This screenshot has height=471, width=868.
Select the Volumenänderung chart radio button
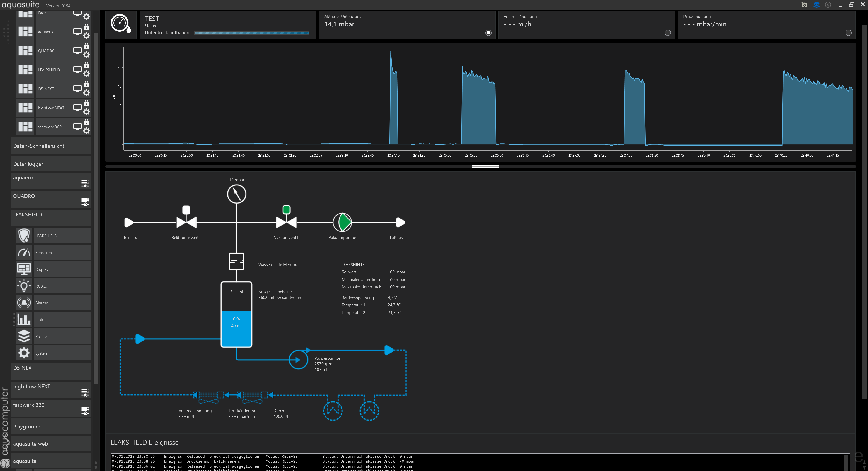coord(668,33)
